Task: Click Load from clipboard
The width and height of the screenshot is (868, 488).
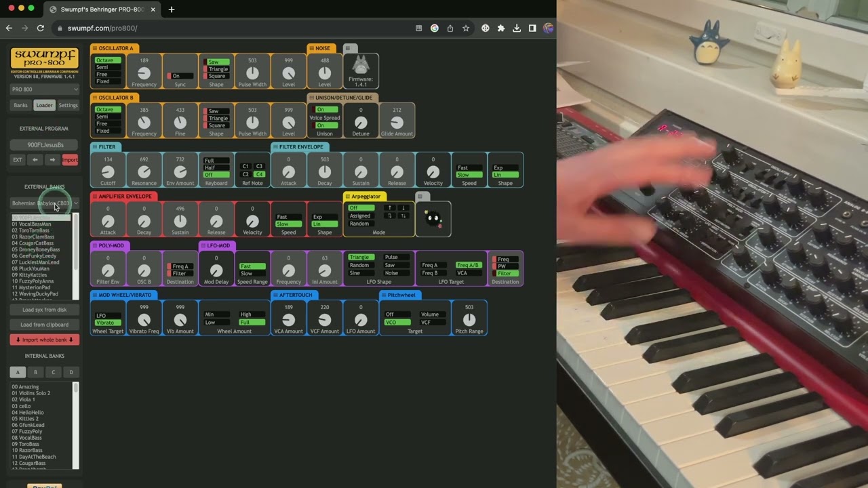Action: pos(44,325)
